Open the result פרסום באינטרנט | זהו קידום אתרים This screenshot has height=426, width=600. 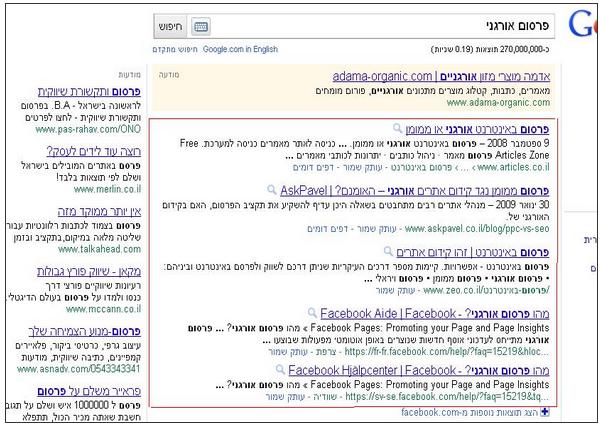[473, 252]
